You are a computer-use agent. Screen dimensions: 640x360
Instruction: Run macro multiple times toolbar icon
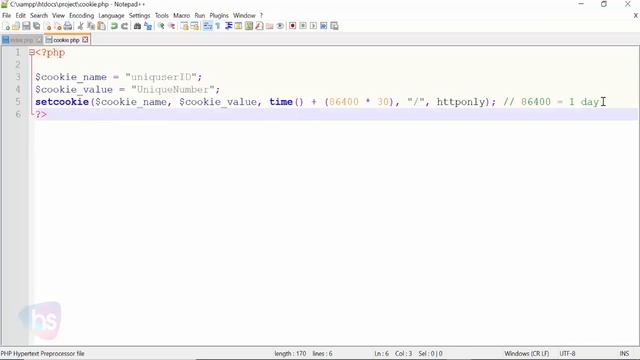324,26
